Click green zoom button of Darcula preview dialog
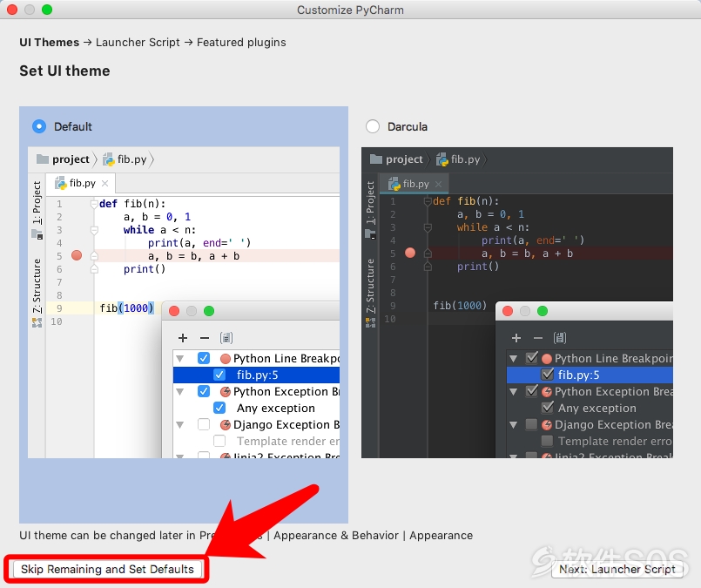Screen dimensions: 701x588 point(543,311)
